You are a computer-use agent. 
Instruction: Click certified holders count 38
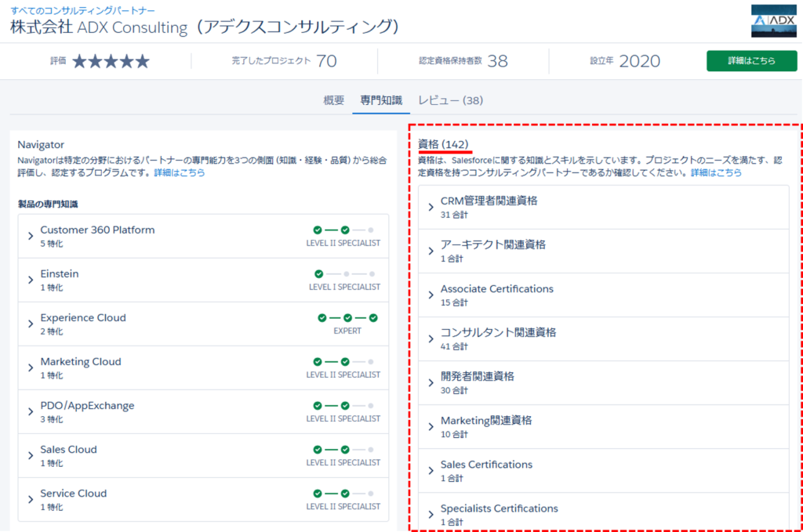[497, 61]
